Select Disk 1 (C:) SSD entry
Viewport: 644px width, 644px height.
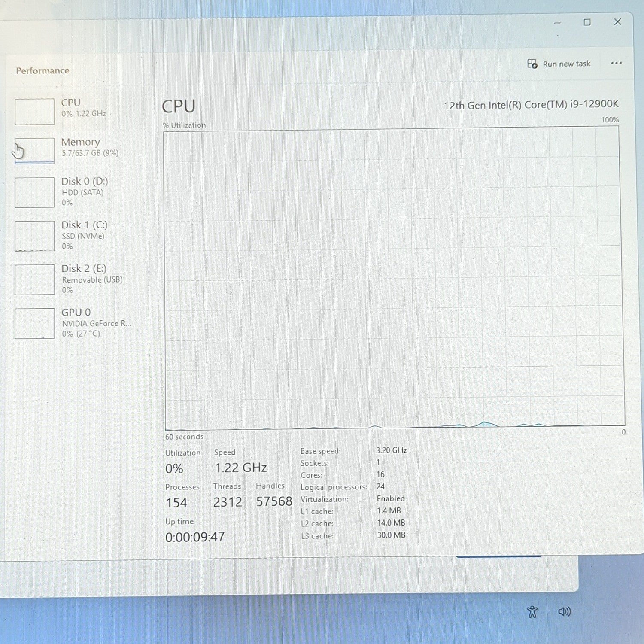pos(77,235)
